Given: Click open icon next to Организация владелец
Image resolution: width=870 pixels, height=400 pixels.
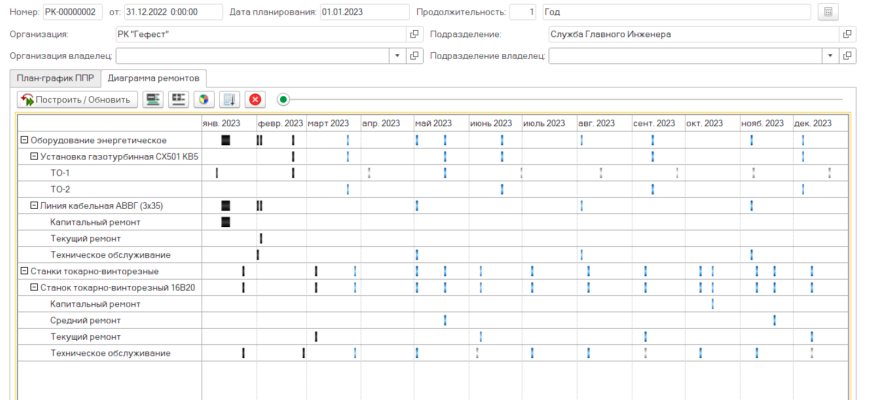Looking at the screenshot, I should pyautogui.click(x=415, y=55).
